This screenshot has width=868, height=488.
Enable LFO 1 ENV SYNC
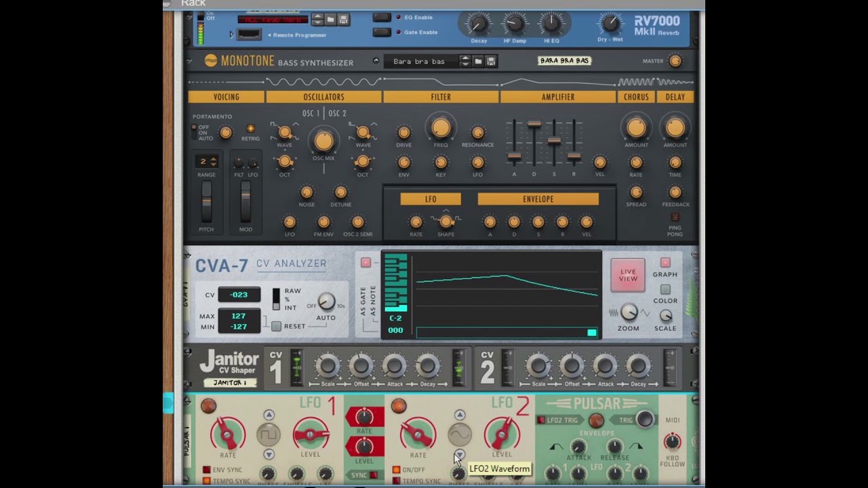tap(207, 470)
